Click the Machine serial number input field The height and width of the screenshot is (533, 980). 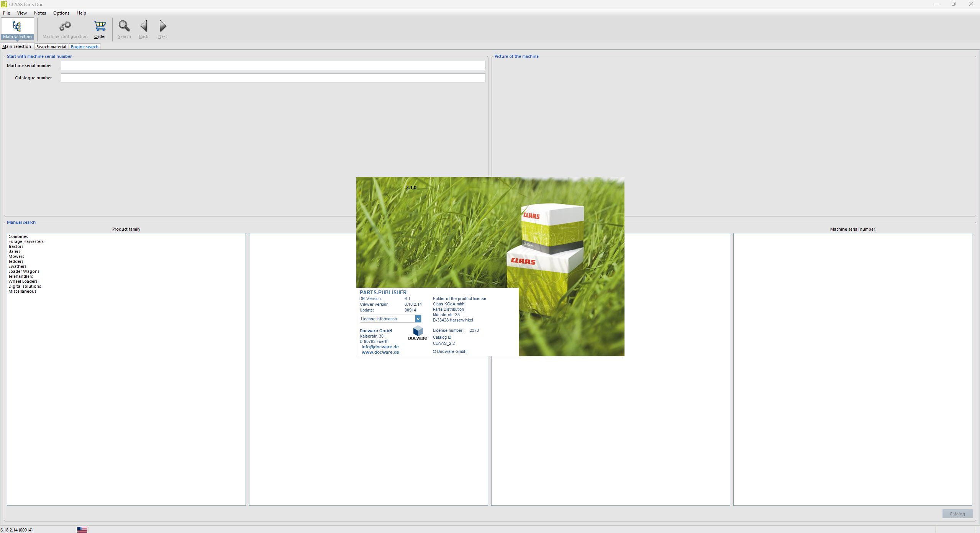click(273, 66)
